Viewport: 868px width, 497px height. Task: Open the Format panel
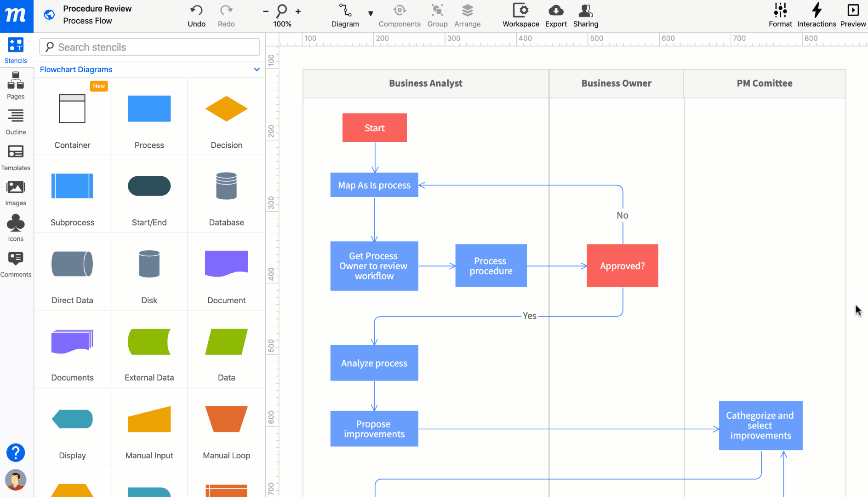pyautogui.click(x=780, y=14)
